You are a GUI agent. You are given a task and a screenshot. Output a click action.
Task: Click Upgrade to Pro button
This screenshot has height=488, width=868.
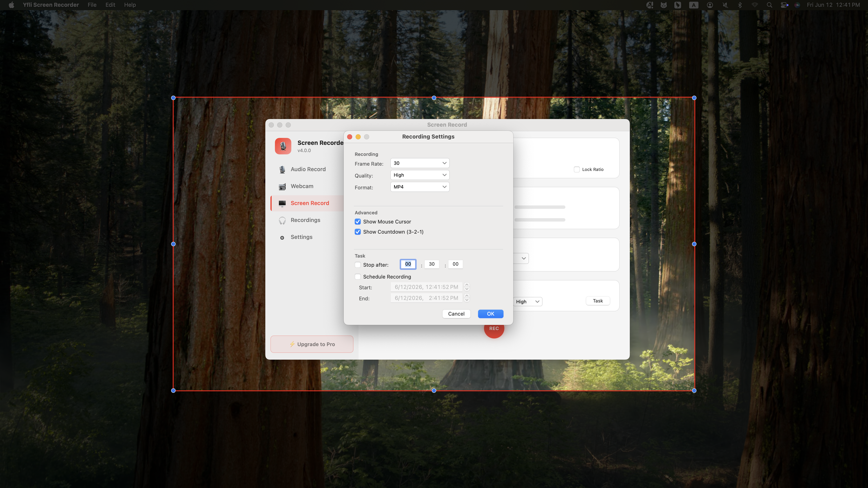[312, 344]
